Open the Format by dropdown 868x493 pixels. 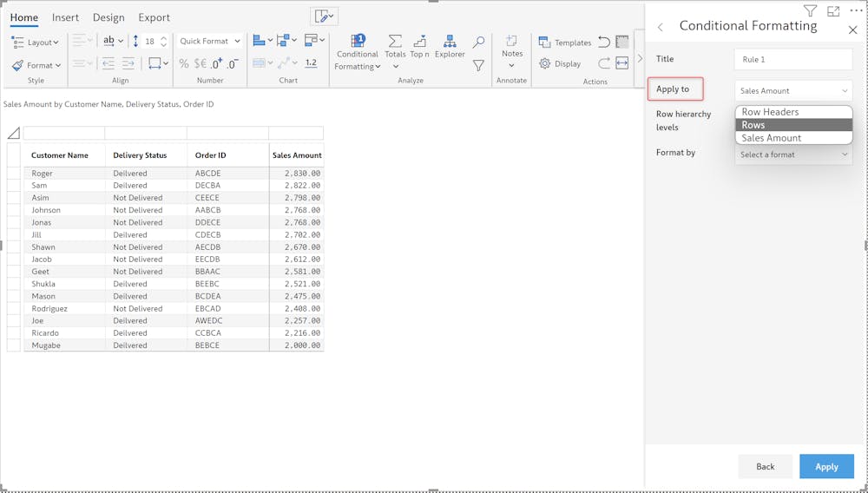(793, 154)
